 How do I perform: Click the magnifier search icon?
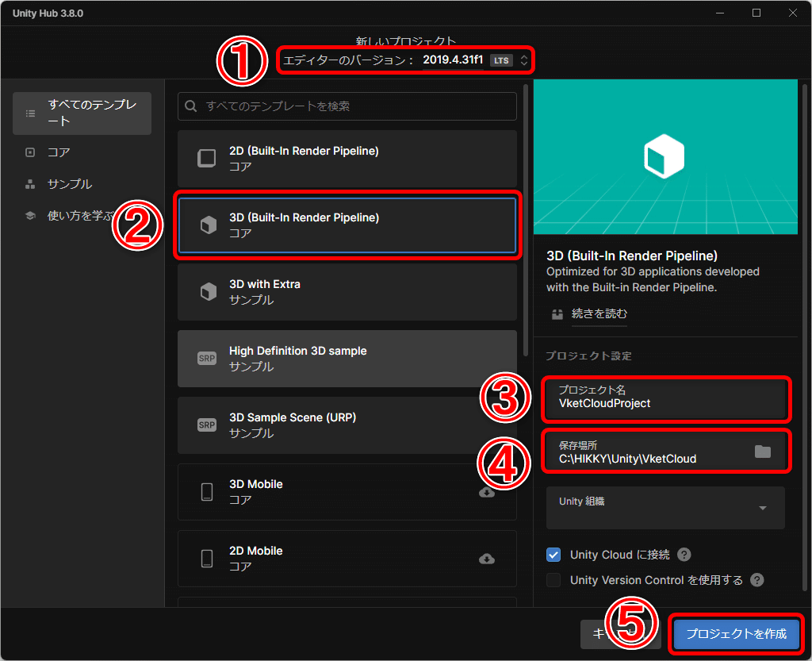[190, 106]
